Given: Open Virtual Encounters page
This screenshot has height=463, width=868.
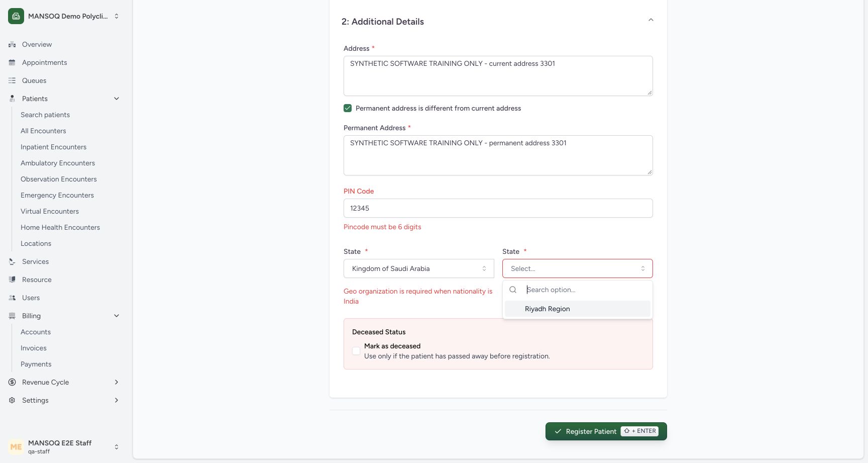Looking at the screenshot, I should point(50,211).
